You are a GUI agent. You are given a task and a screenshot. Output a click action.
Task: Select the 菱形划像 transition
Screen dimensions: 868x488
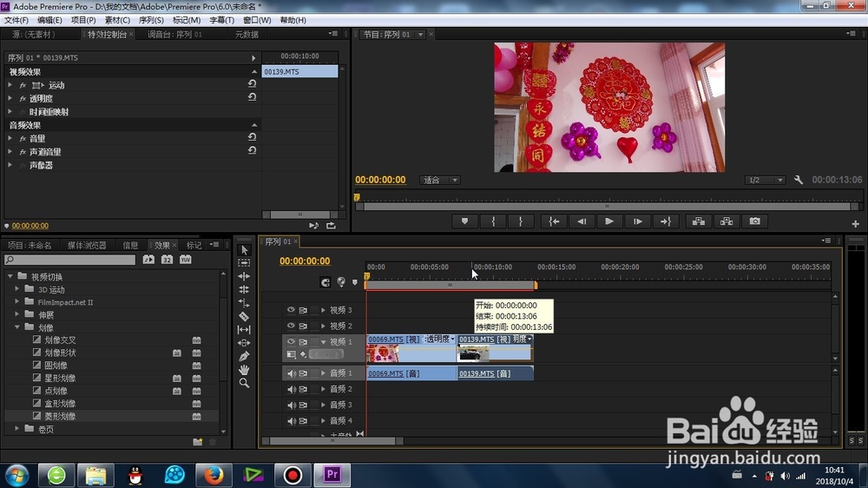pos(61,416)
